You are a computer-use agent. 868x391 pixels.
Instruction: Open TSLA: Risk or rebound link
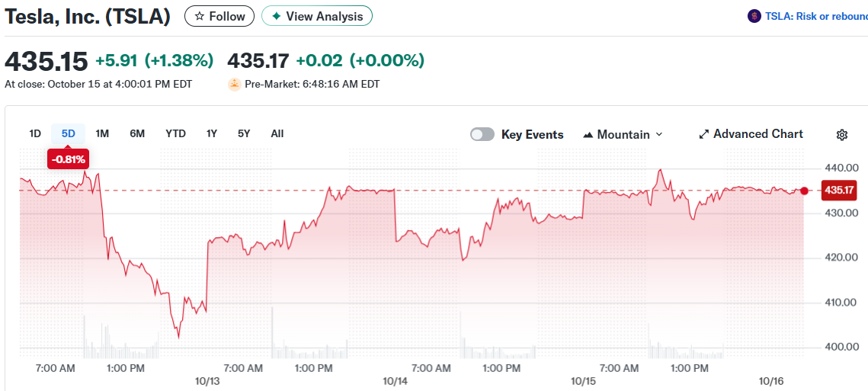point(815,16)
